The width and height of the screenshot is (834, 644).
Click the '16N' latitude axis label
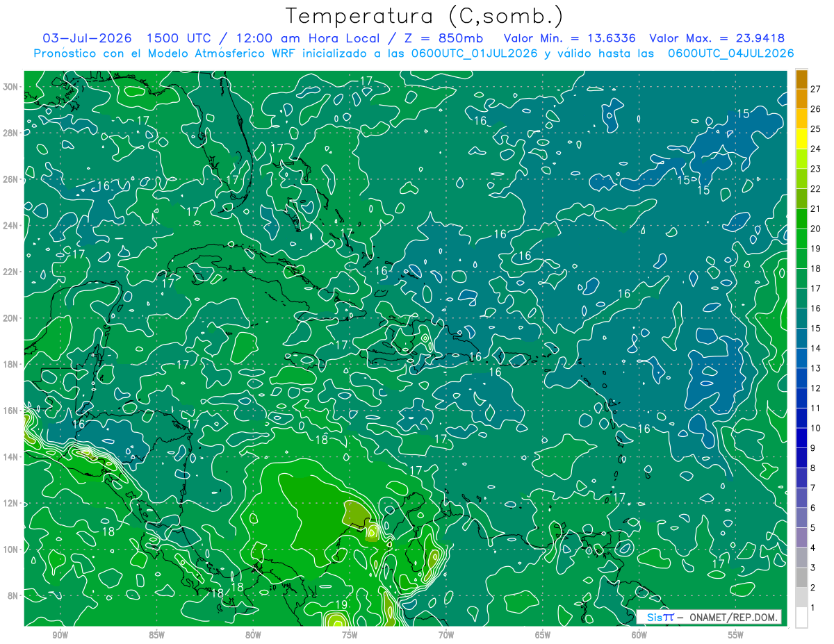tap(11, 411)
